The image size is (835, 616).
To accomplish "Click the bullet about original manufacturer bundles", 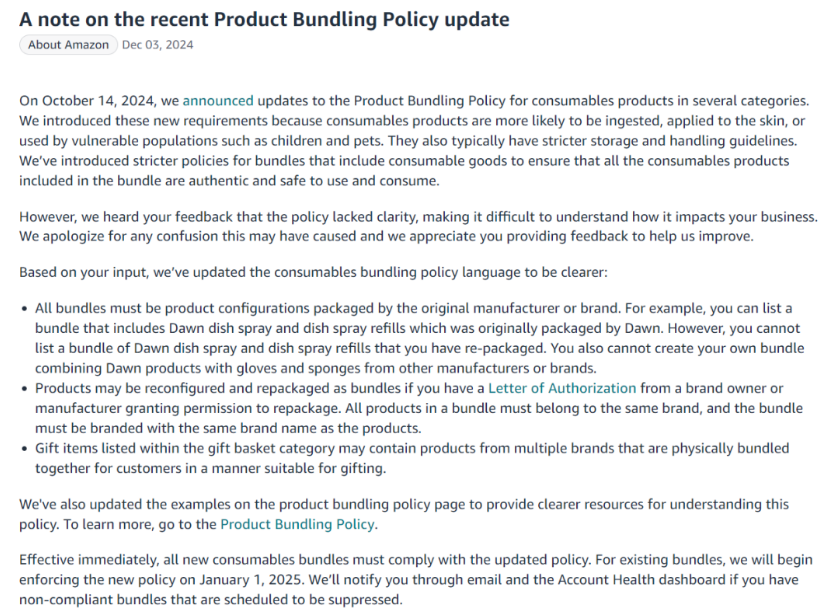I will pos(420,338).
